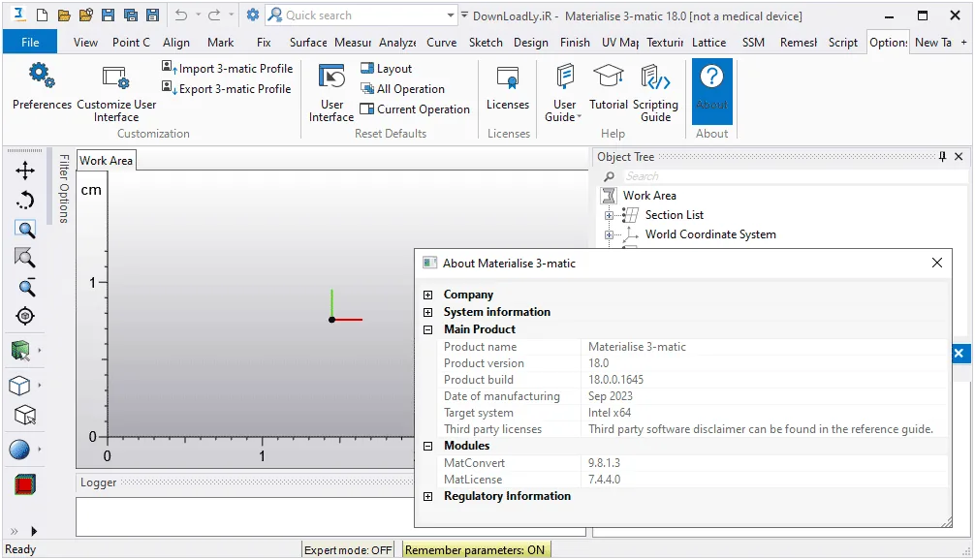
Task: Expand the Company section
Action: [x=427, y=295]
